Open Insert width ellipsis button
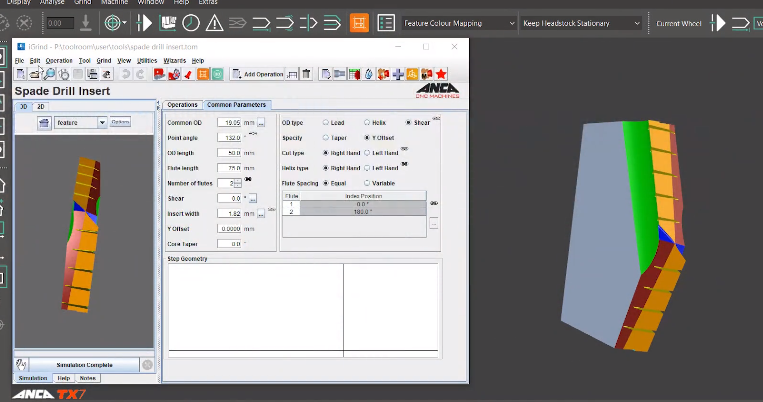 coord(261,214)
